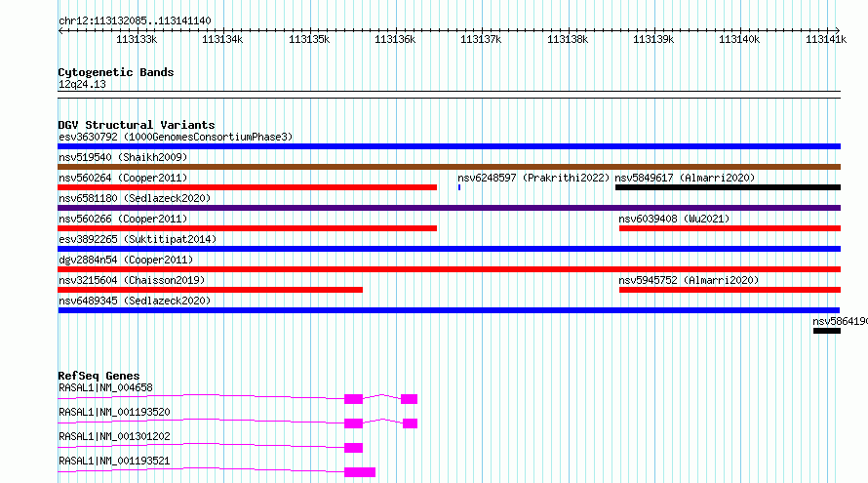Click the 113135k ruler tick label

309,39
